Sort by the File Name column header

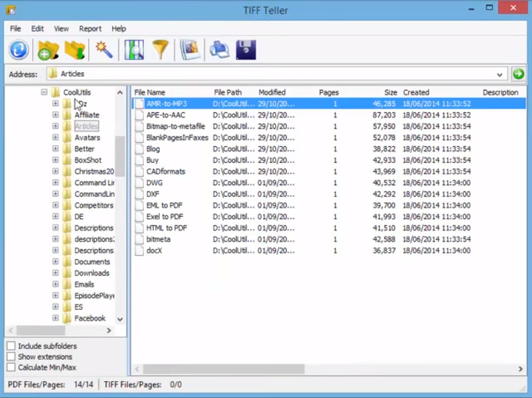point(149,92)
